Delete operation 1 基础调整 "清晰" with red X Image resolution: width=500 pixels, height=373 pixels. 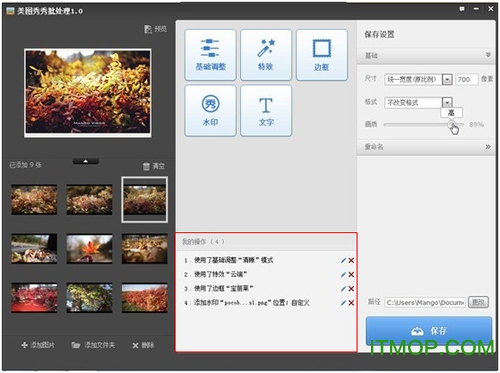(x=351, y=260)
